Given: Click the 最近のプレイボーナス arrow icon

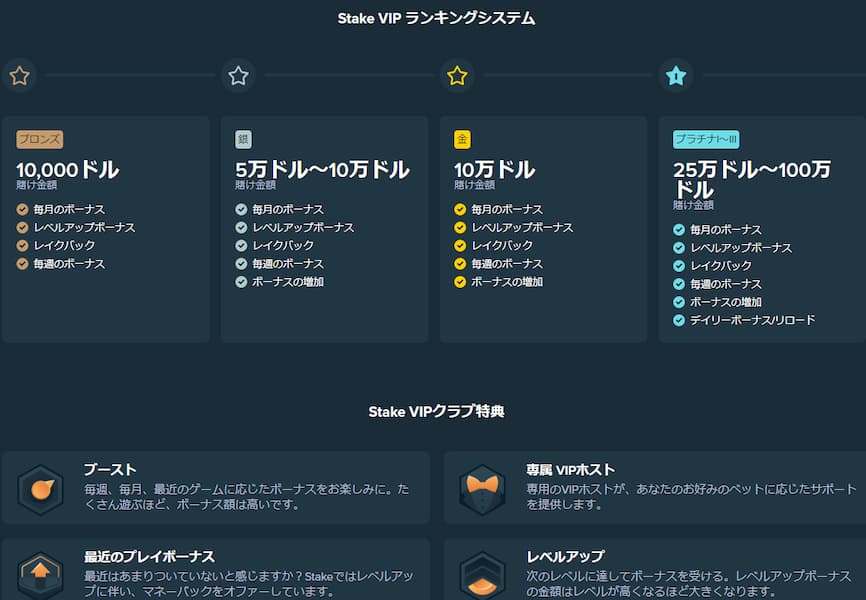Looking at the screenshot, I should pyautogui.click(x=41, y=576).
